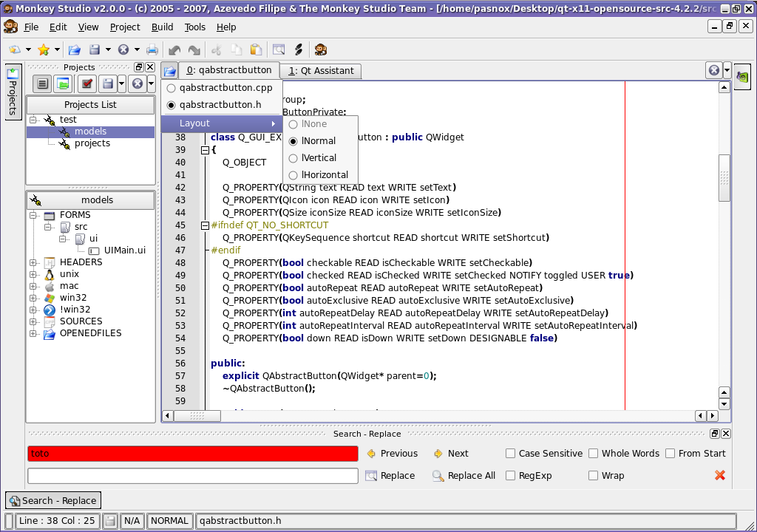Click the blue folder icon beside file tabs
Screen dimensions: 757x532
[x=170, y=71]
